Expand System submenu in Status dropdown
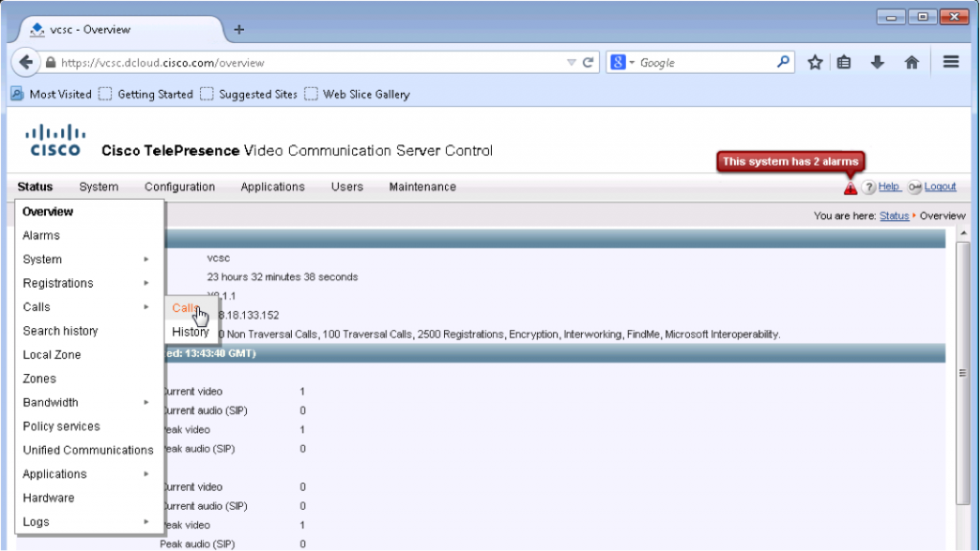The height and width of the screenshot is (551, 980). tap(89, 259)
